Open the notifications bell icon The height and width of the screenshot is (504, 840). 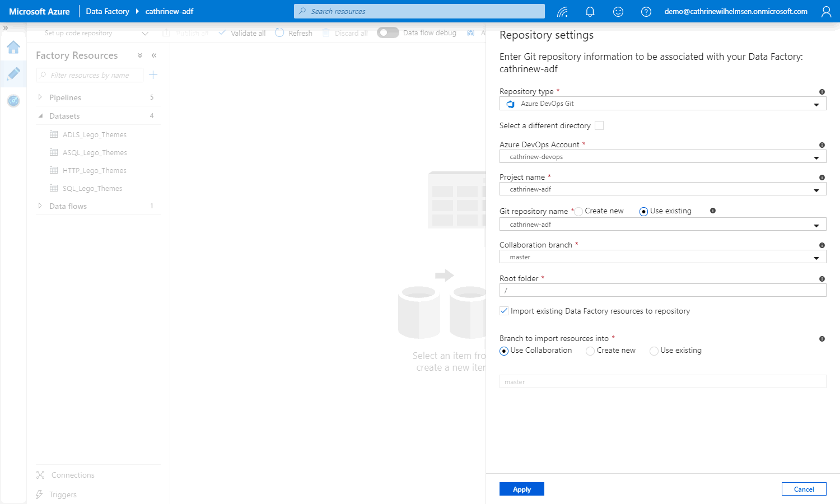[590, 12]
